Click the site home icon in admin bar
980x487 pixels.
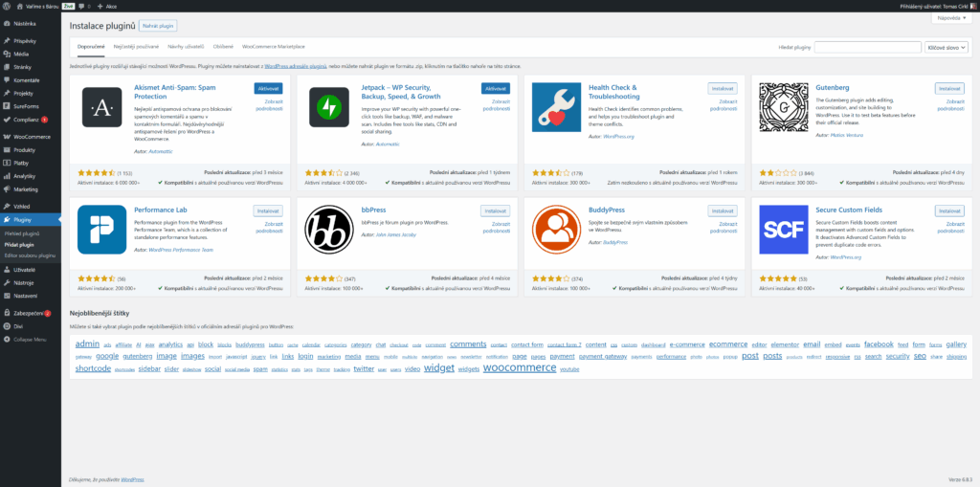(x=20, y=6)
